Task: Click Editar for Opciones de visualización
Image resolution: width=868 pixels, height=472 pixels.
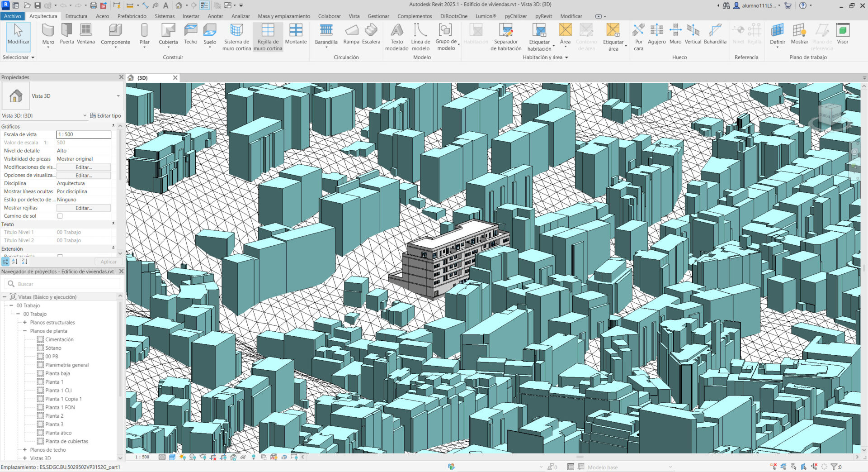Action: click(84, 176)
